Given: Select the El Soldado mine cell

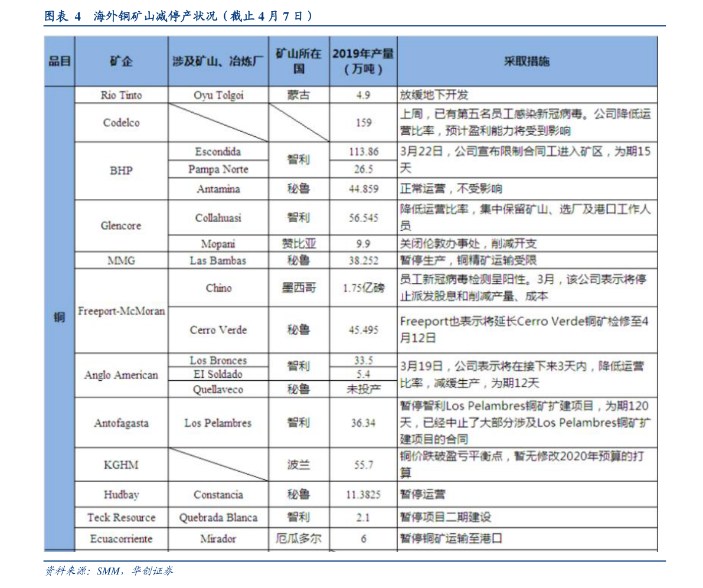Looking at the screenshot, I should pyautogui.click(x=218, y=374).
